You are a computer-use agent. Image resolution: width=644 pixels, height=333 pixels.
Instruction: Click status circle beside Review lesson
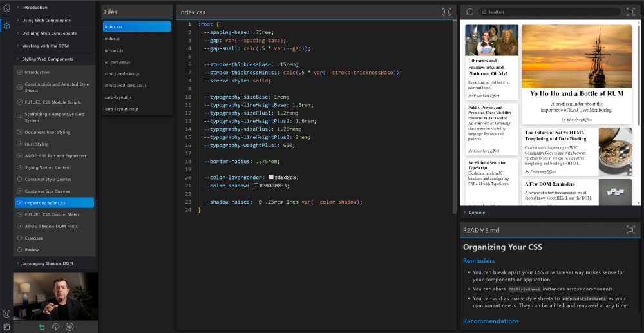click(x=19, y=250)
